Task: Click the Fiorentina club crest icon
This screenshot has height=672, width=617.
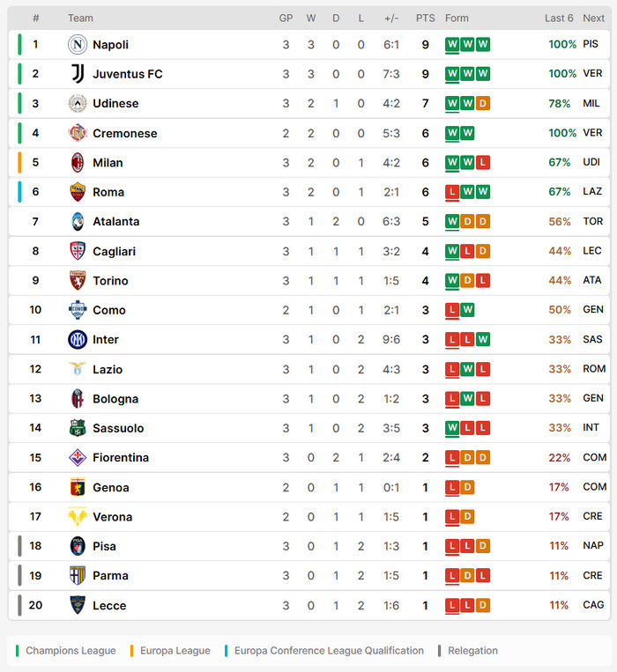Action: point(78,458)
